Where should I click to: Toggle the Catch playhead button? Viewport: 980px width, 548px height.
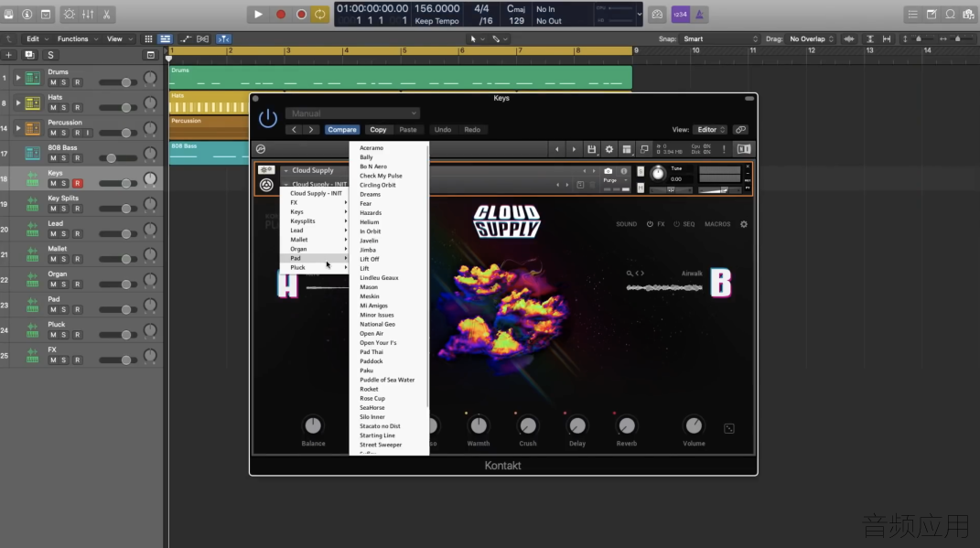click(x=223, y=38)
